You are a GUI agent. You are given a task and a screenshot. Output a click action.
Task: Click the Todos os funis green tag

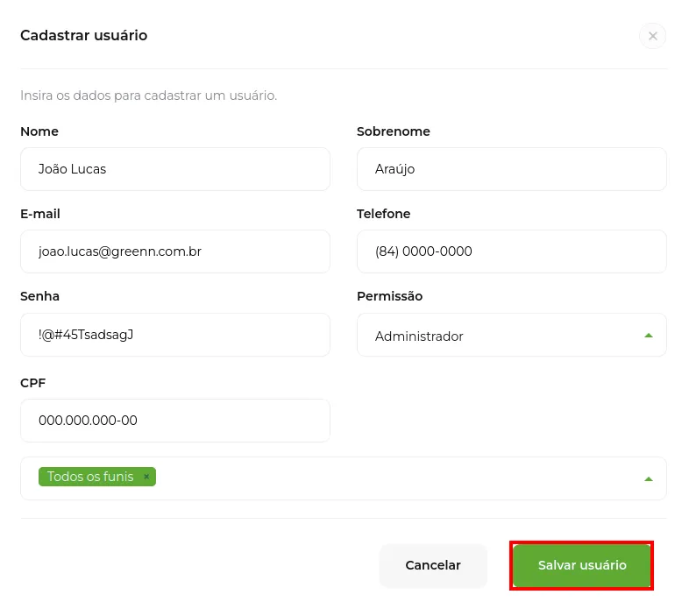(90, 477)
